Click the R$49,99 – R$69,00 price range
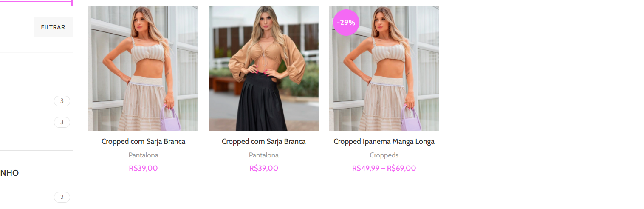The image size is (644, 209). [384, 168]
